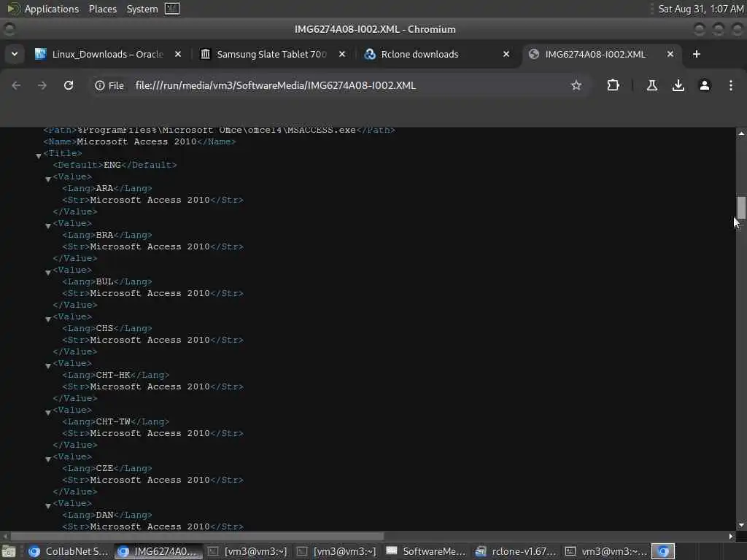This screenshot has width=747, height=560.
Task: Click the Path MSACCESS.exe line
Action: (219, 130)
